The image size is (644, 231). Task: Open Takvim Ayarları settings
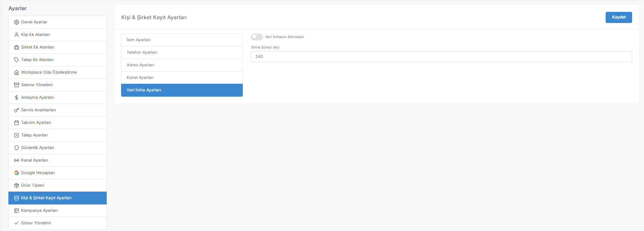58,122
